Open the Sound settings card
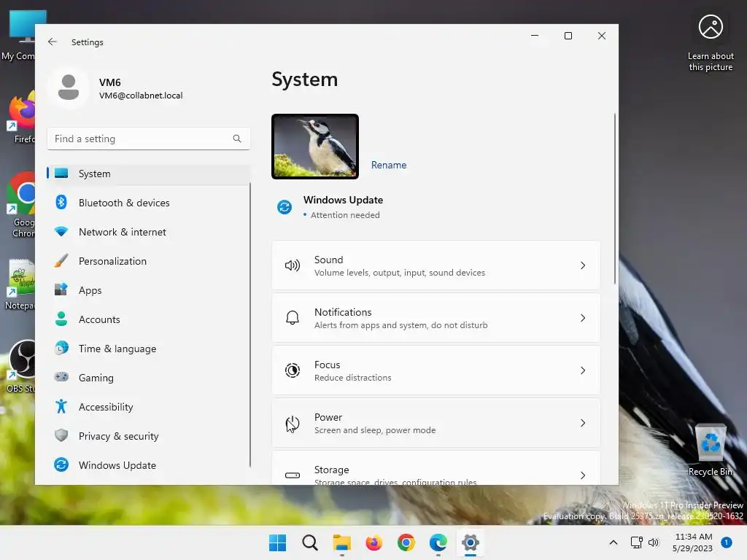The height and width of the screenshot is (560, 747). [x=436, y=265]
